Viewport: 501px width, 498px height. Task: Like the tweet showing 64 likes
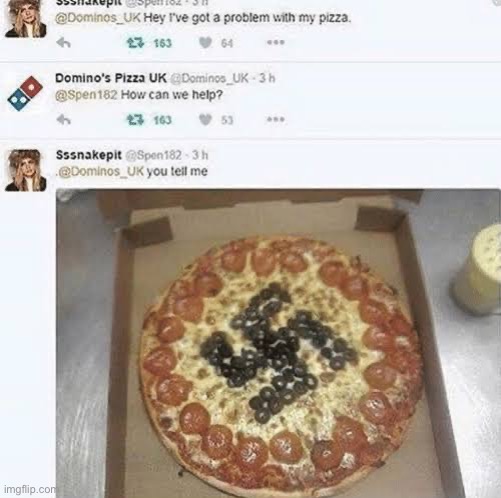click(x=205, y=43)
